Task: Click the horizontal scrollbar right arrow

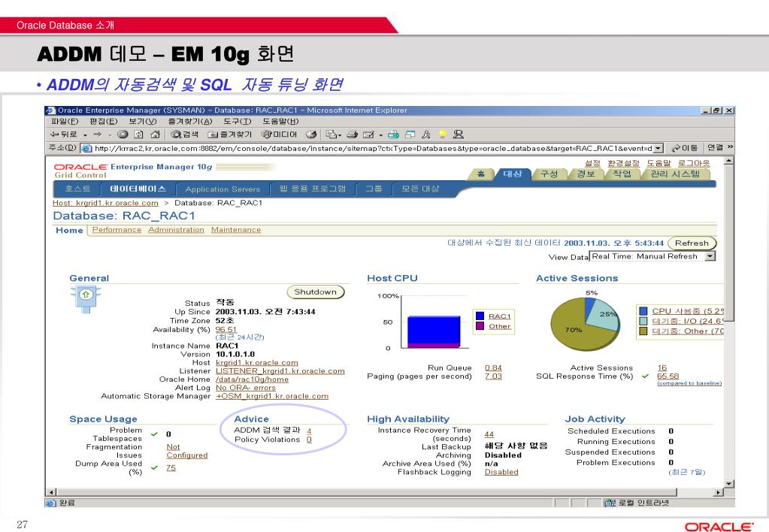Action: (719, 491)
